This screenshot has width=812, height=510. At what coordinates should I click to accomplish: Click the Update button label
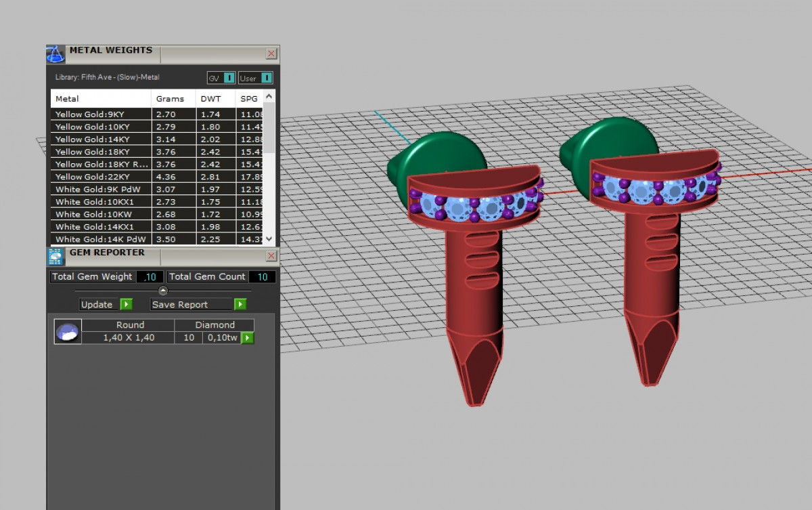point(97,304)
